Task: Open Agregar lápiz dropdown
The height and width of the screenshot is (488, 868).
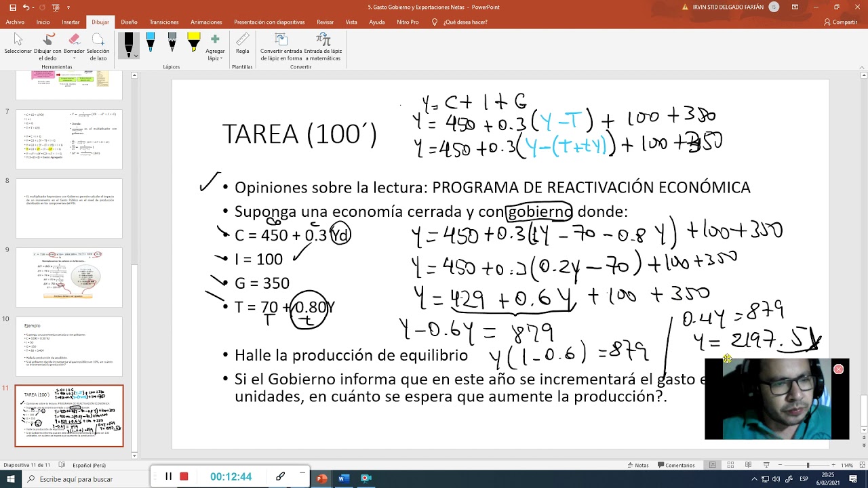Action: click(x=215, y=47)
